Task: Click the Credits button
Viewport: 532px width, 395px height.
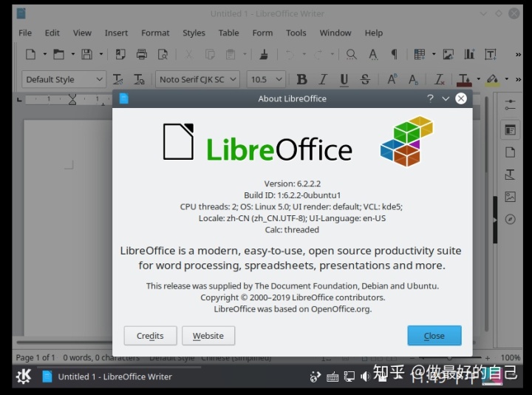Action: click(x=150, y=336)
